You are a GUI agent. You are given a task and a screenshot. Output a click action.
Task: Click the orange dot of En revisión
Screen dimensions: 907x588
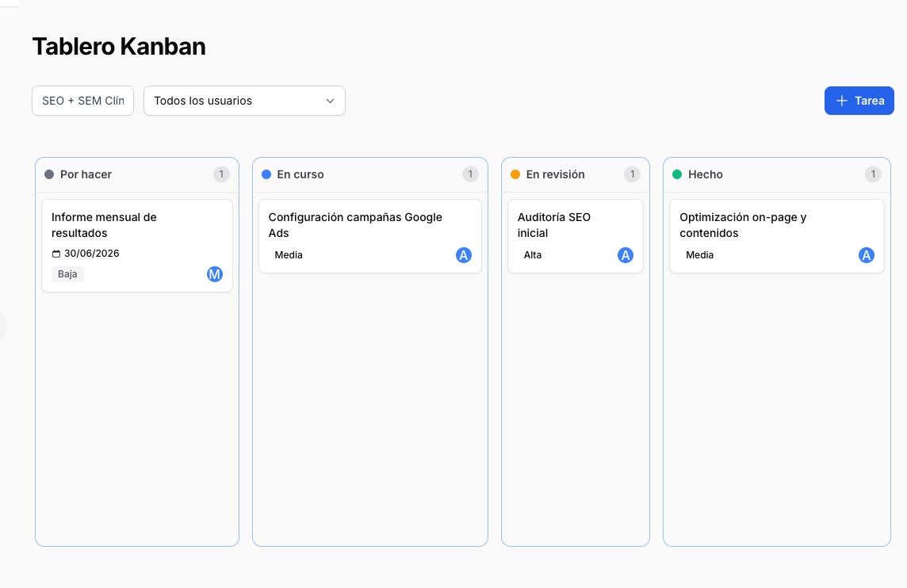[x=515, y=174]
